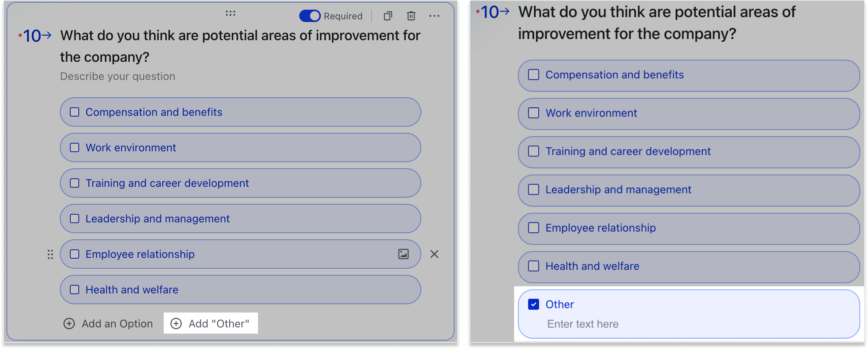Add an image to the Employee relationship option
868x349 pixels.
pyautogui.click(x=403, y=254)
